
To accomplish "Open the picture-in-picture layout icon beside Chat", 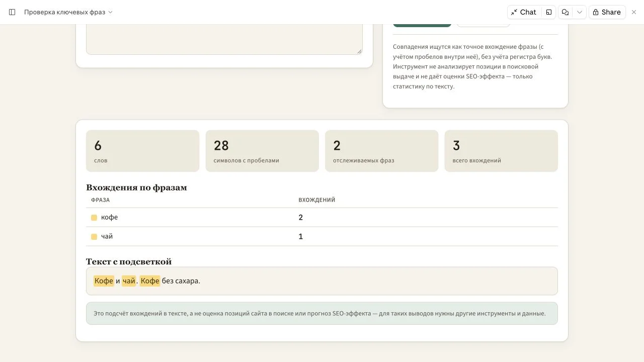I will click(549, 12).
